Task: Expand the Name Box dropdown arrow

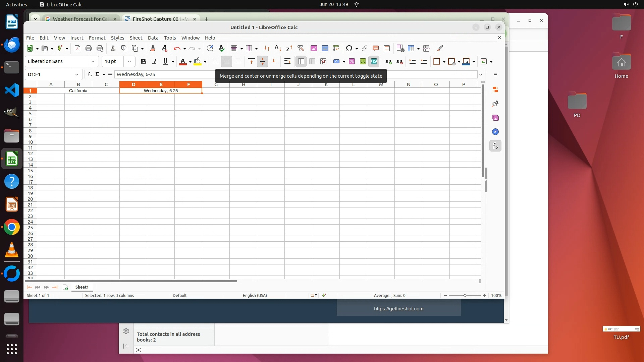Action: pyautogui.click(x=77, y=74)
